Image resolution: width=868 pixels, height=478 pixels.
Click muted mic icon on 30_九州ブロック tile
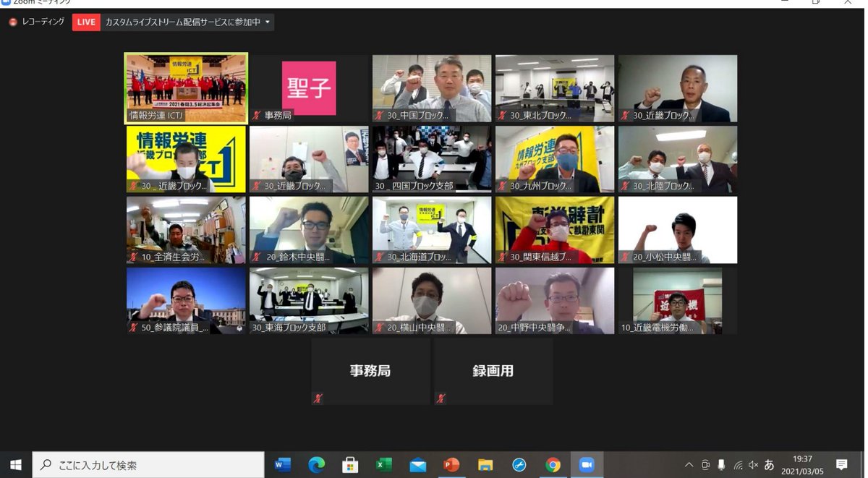coord(503,186)
